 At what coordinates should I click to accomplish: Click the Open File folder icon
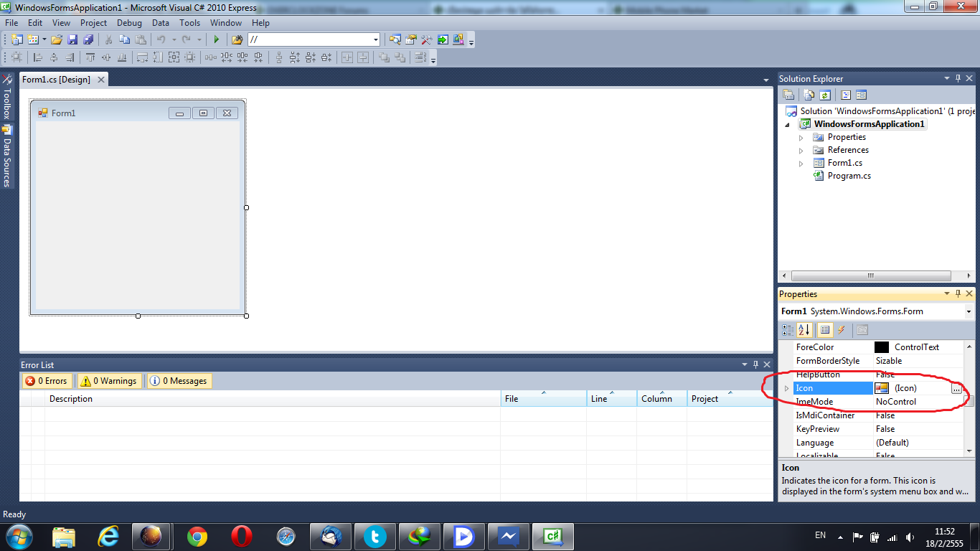click(57, 40)
